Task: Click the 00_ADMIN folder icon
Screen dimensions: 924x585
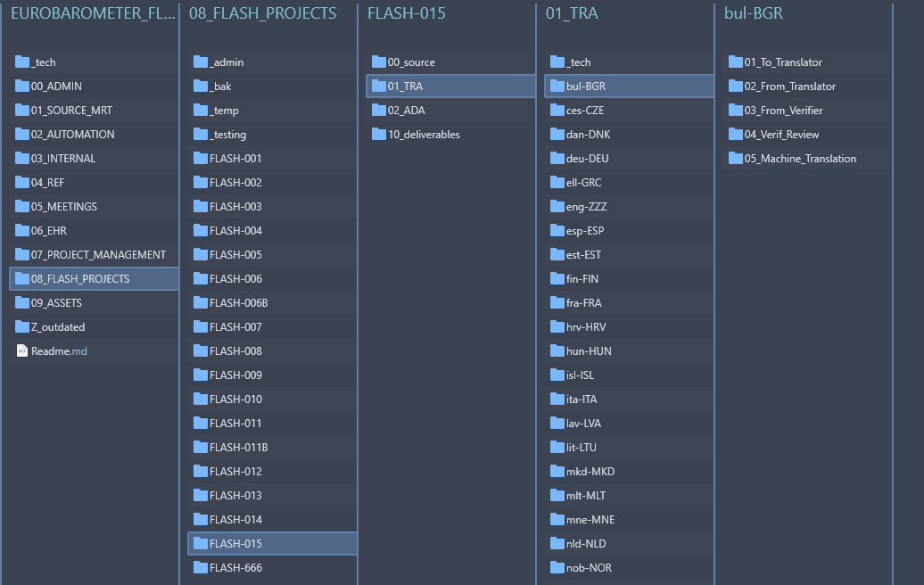Action: [x=21, y=86]
